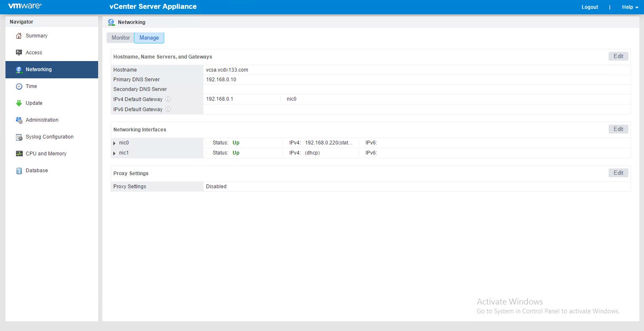Expand the nic0 interface row

point(115,143)
